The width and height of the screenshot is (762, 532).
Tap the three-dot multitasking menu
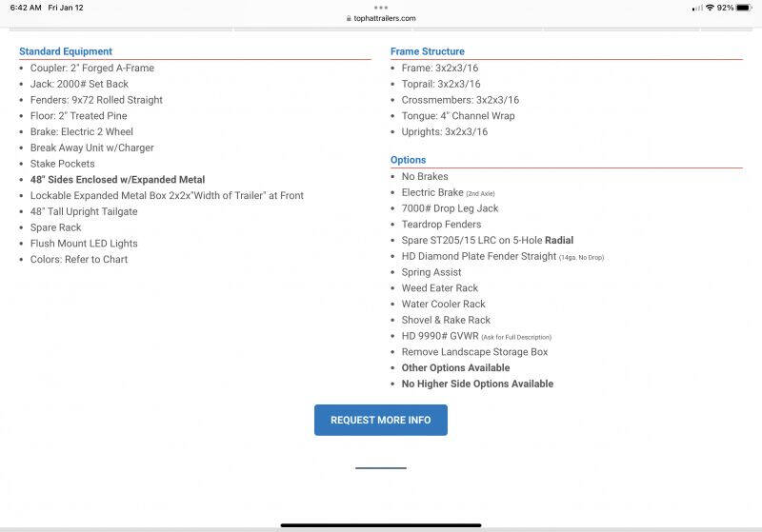(x=381, y=7)
